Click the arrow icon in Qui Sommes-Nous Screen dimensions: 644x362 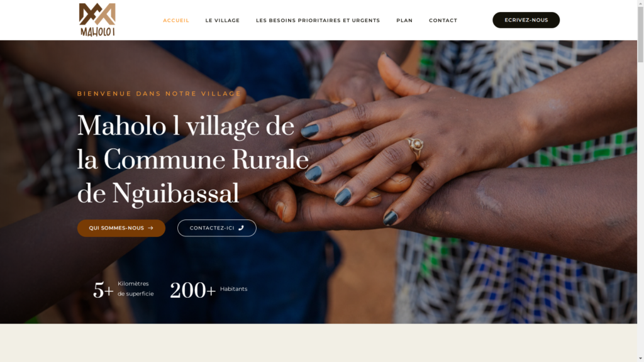coord(151,228)
